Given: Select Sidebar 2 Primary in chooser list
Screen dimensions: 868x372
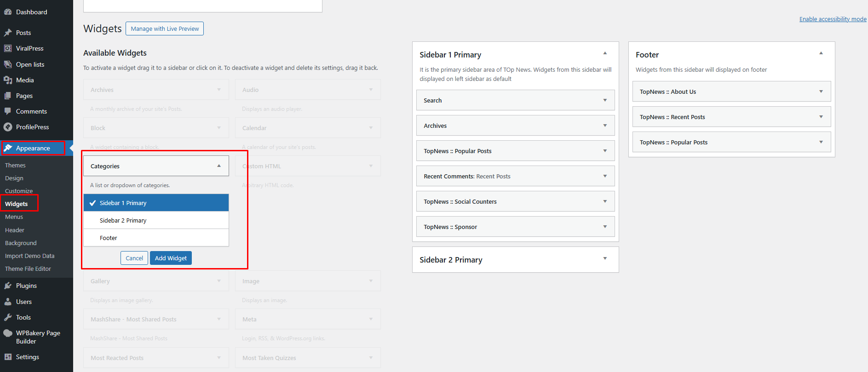Looking at the screenshot, I should tap(156, 220).
